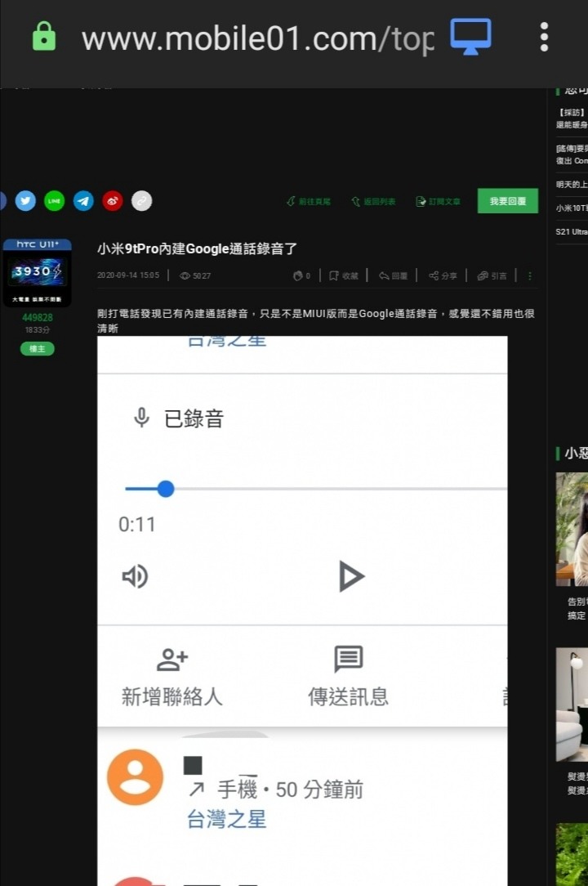Applaud the post with clap icon
Image resolution: width=588 pixels, height=886 pixels.
tap(301, 275)
